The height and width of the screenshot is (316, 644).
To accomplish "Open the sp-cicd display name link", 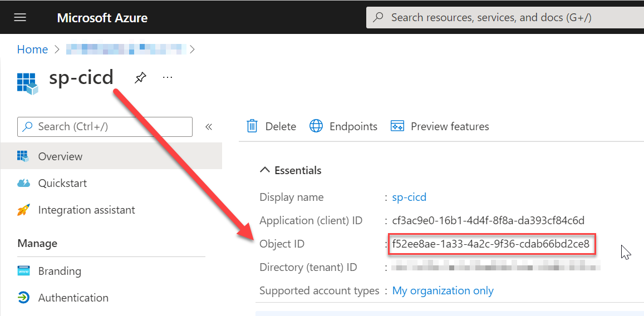I will [410, 197].
